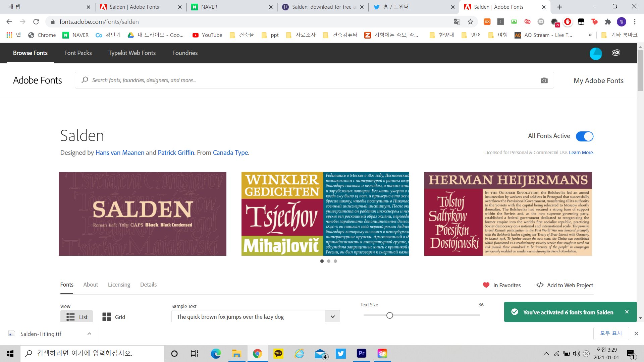The width and height of the screenshot is (644, 362).
Task: Click the heart icon next to In Favorites
Action: pos(486,285)
